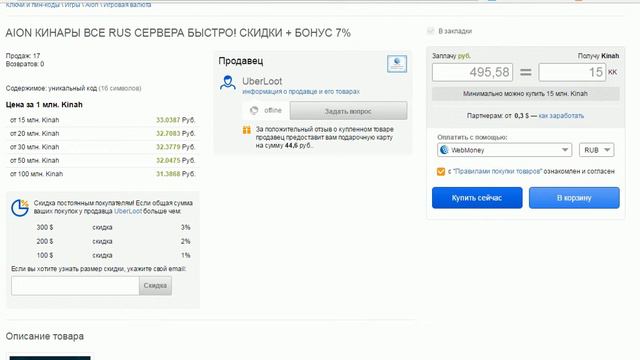The height and width of the screenshot is (360, 640).
Task: Click the "32.7083" price value
Action: 168,133
